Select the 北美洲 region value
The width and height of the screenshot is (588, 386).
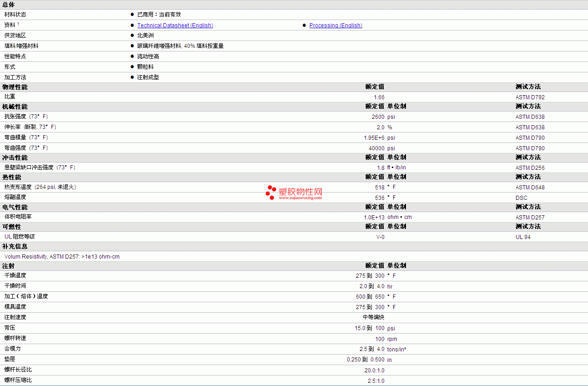(146, 36)
